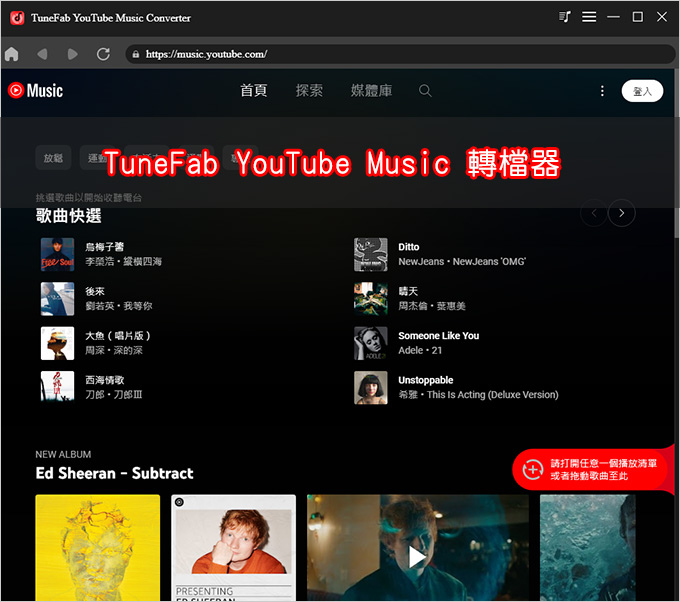Play Ditto song thumbnail
The width and height of the screenshot is (680, 602).
pyautogui.click(x=371, y=255)
